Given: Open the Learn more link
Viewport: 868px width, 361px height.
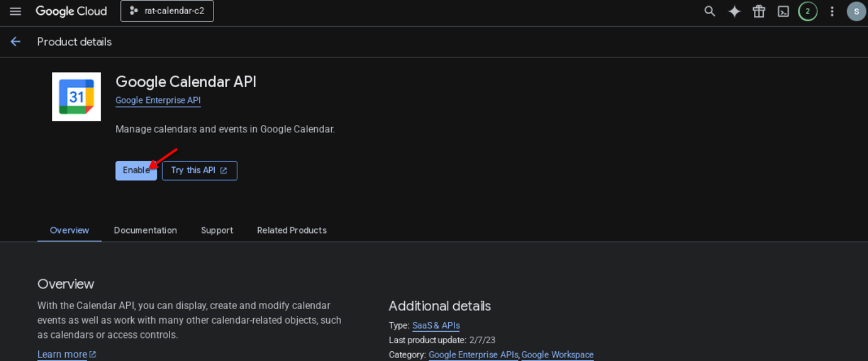Looking at the screenshot, I should (66, 354).
